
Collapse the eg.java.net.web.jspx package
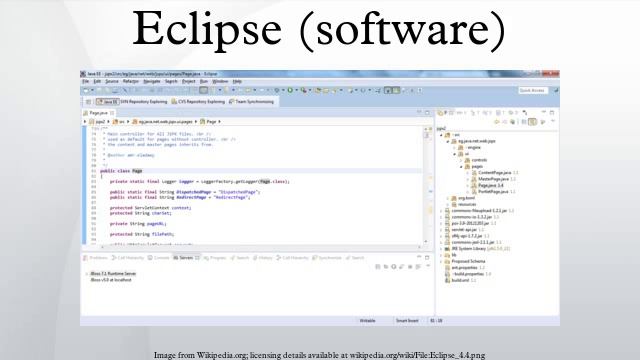448,141
